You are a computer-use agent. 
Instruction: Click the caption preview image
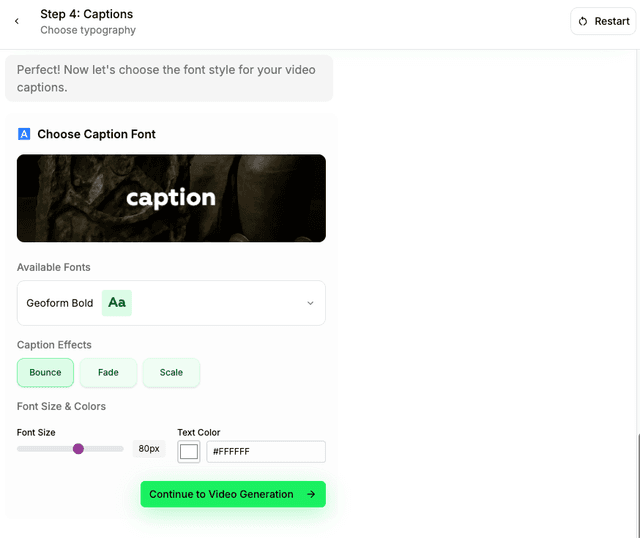tap(171, 198)
